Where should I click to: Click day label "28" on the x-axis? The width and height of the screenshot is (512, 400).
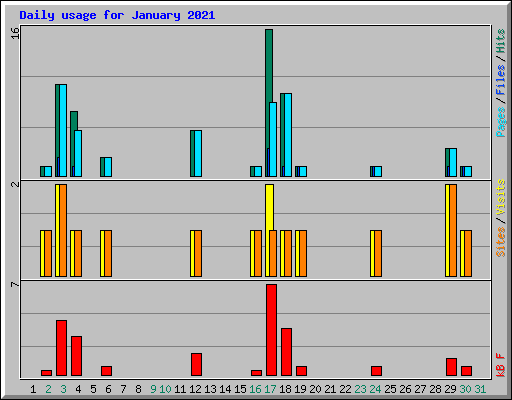(x=435, y=389)
